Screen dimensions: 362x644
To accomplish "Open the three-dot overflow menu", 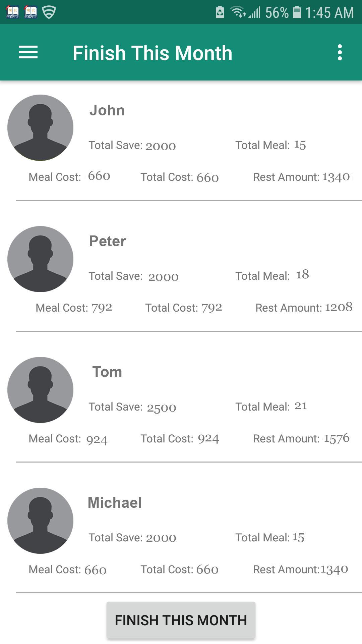I will (340, 52).
